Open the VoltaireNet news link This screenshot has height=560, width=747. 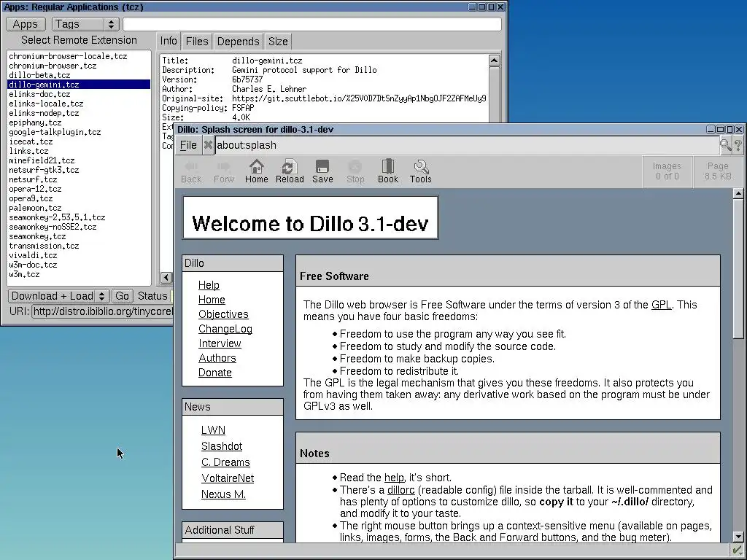[x=228, y=478]
